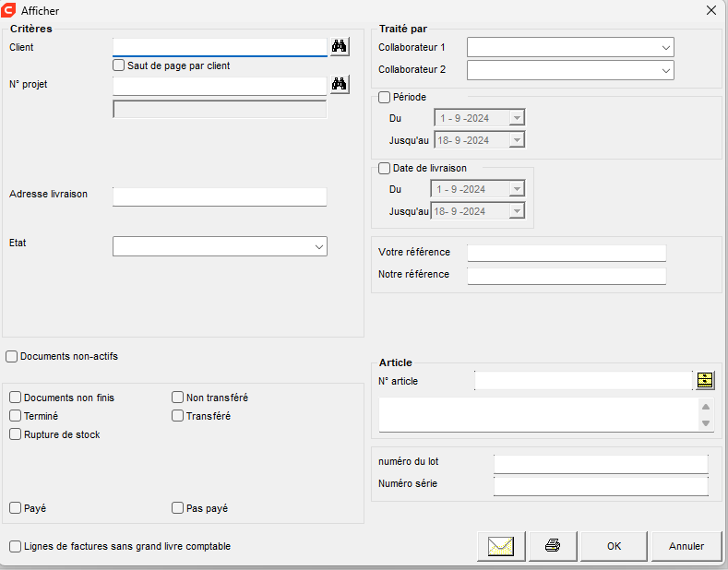Viewport: 728px width, 570px height.
Task: Enable Lignes de factures sans grand livre comptable
Action: pos(16,546)
